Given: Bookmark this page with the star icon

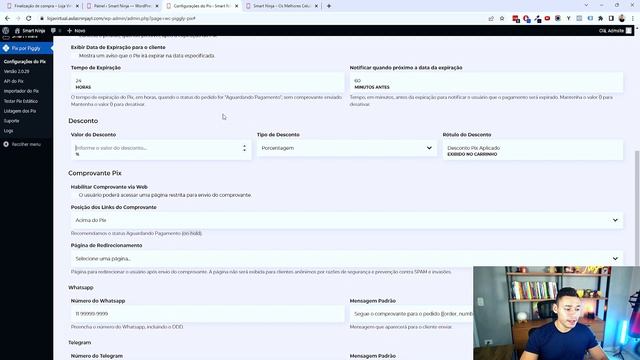Looking at the screenshot, I should 502,18.
